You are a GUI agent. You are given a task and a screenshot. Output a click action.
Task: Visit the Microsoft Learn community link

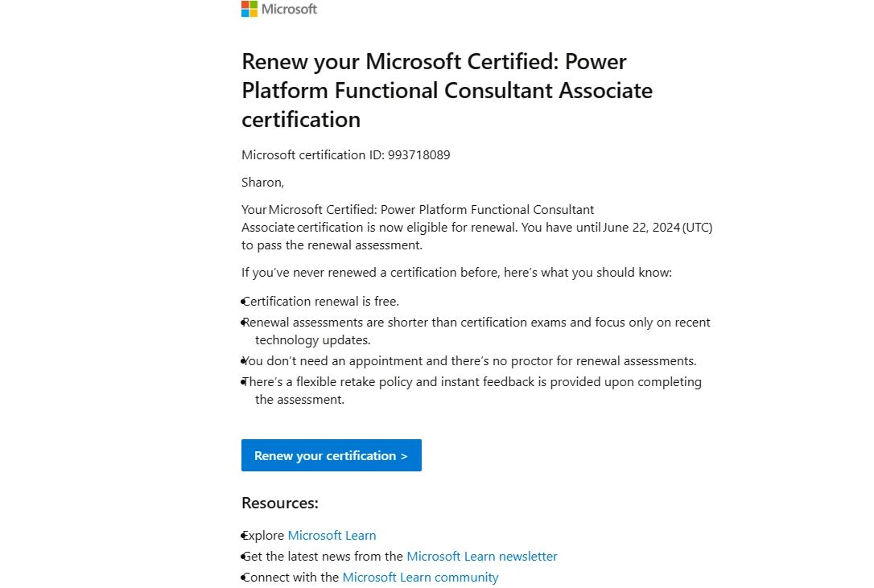[x=420, y=578]
